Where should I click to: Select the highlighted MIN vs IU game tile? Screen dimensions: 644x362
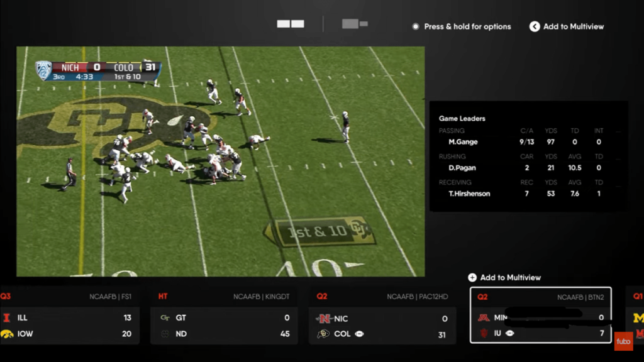click(x=540, y=314)
